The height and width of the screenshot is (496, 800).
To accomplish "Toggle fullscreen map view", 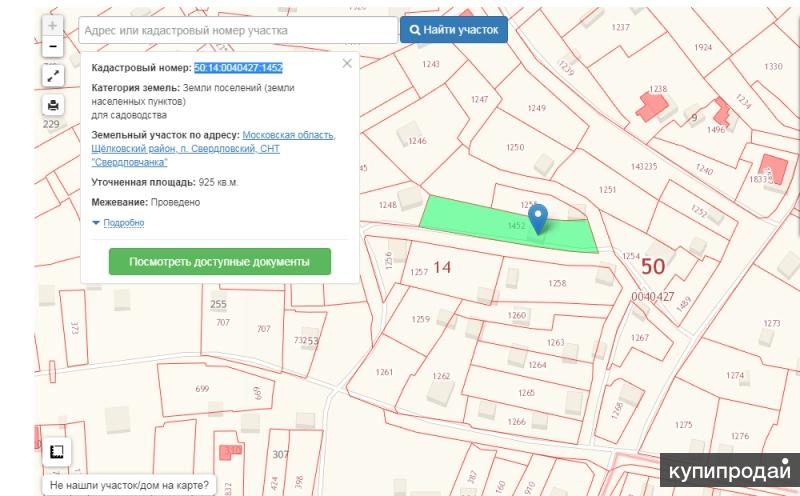I will click(52, 76).
